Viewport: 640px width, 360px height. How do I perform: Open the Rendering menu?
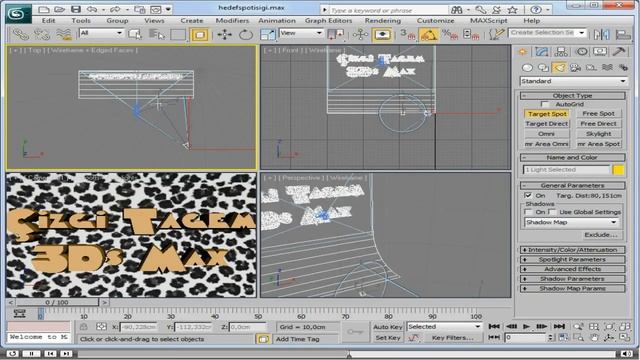tap(383, 21)
